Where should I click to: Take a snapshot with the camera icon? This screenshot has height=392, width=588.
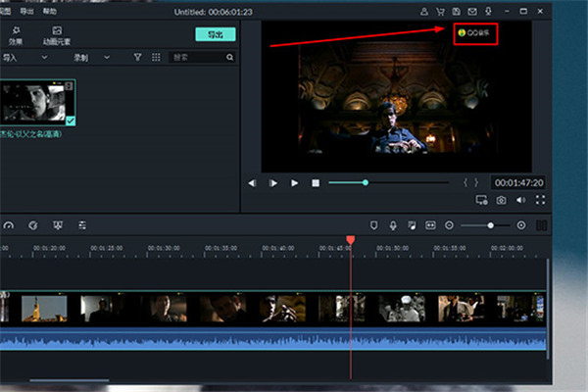(x=501, y=200)
